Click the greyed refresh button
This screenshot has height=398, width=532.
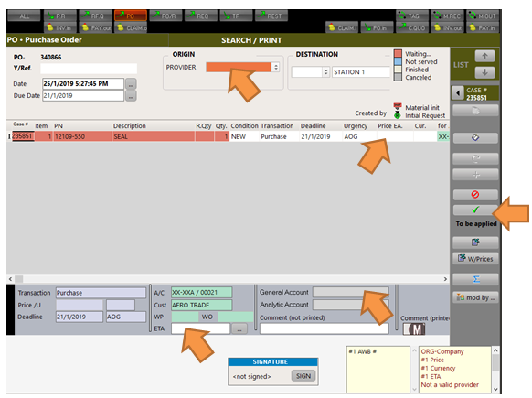click(475, 158)
